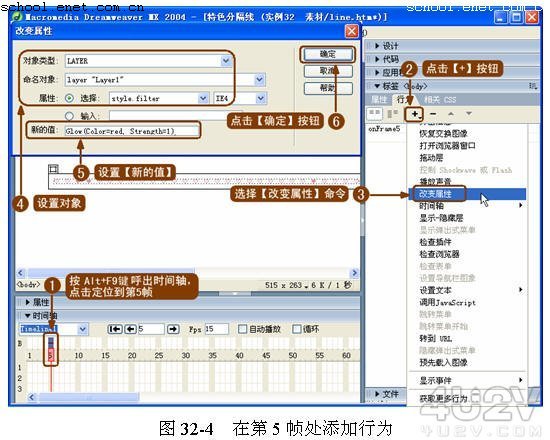
Task: Move behavior down with the down arrow
Action: point(469,114)
